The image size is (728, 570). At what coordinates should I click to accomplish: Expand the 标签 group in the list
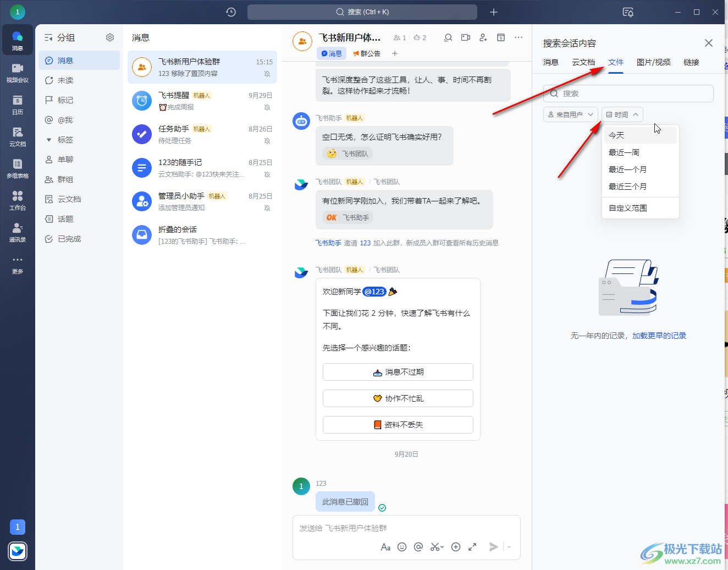point(49,140)
